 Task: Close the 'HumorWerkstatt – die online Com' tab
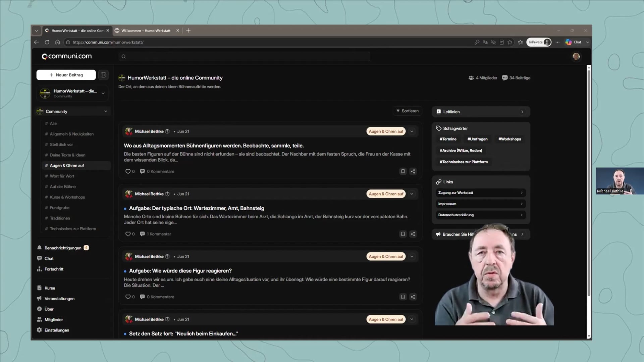[108, 31]
